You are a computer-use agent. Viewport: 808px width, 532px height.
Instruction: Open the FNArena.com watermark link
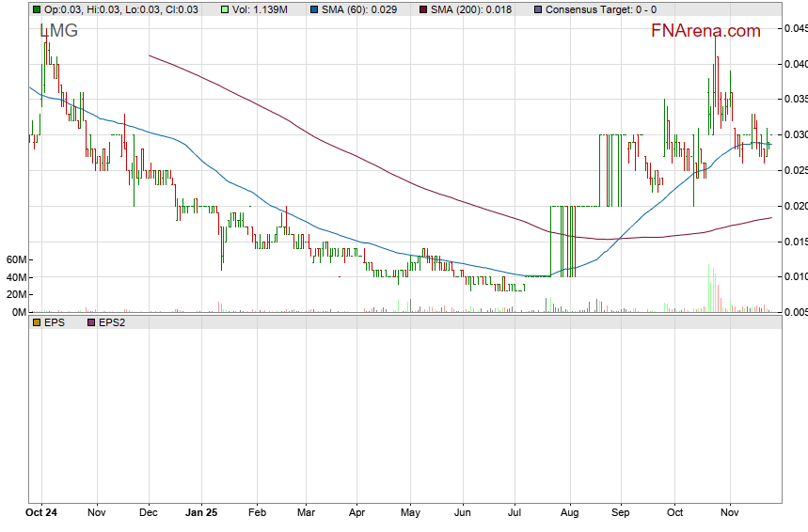705,31
